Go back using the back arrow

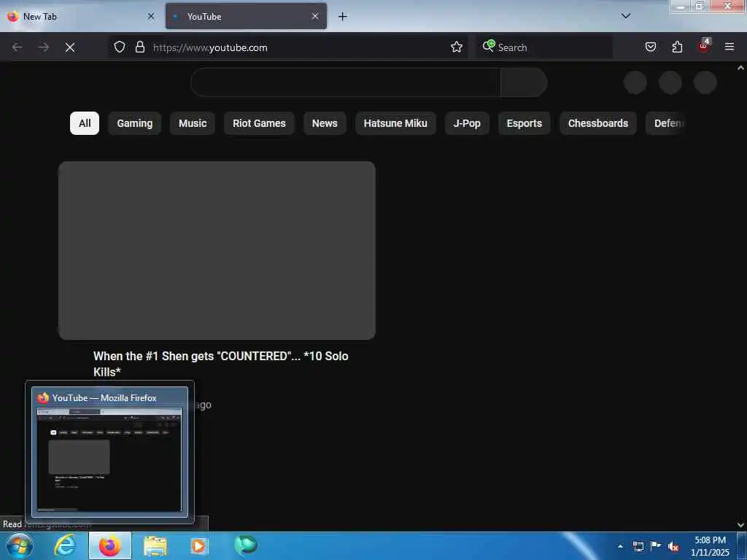click(x=18, y=47)
